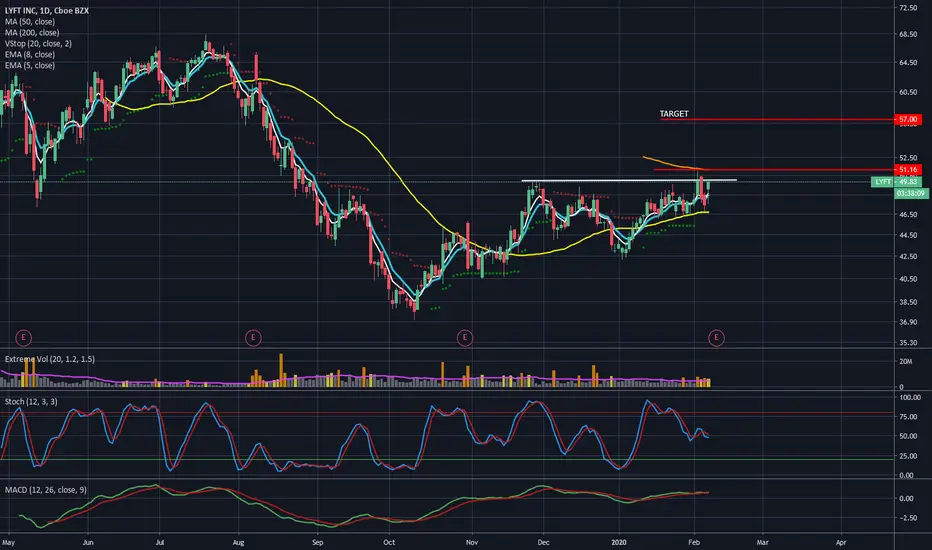Click the red 51.16 price label
Image resolution: width=932 pixels, height=550 pixels.
coord(908,170)
